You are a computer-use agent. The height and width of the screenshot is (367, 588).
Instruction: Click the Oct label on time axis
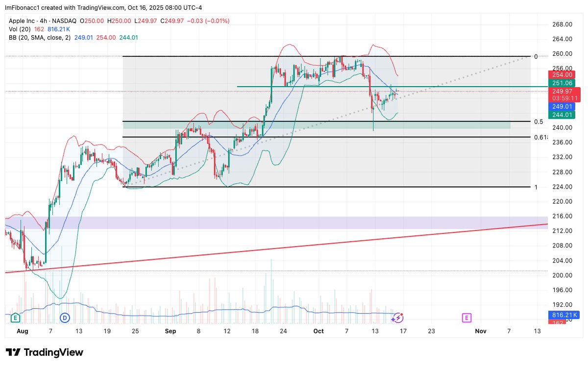pyautogui.click(x=318, y=331)
